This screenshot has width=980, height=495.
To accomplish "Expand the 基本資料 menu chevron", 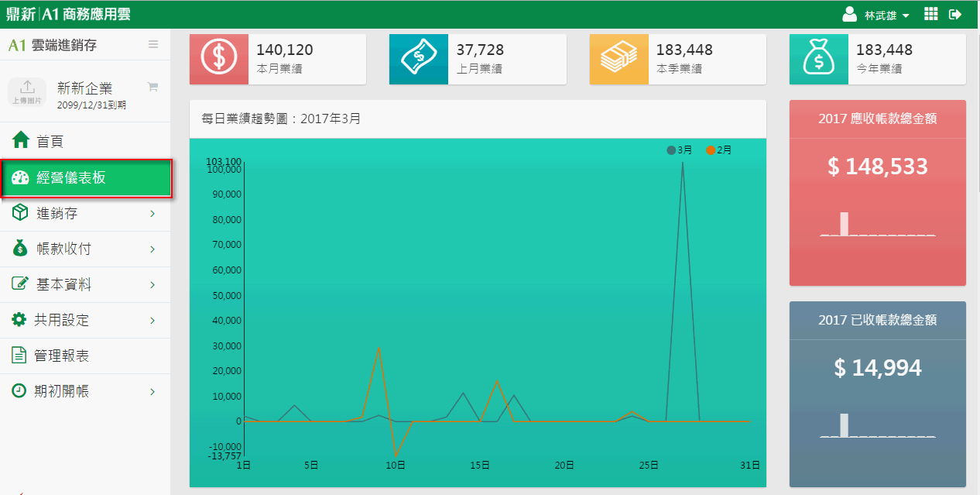I will tap(152, 285).
